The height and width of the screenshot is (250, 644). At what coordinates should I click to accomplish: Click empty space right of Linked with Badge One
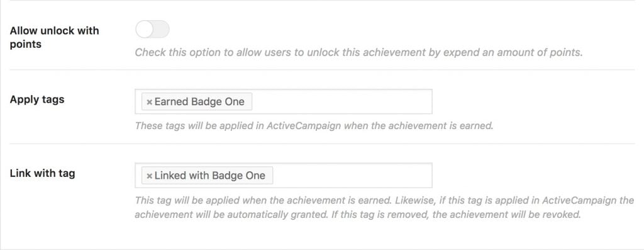(x=351, y=176)
